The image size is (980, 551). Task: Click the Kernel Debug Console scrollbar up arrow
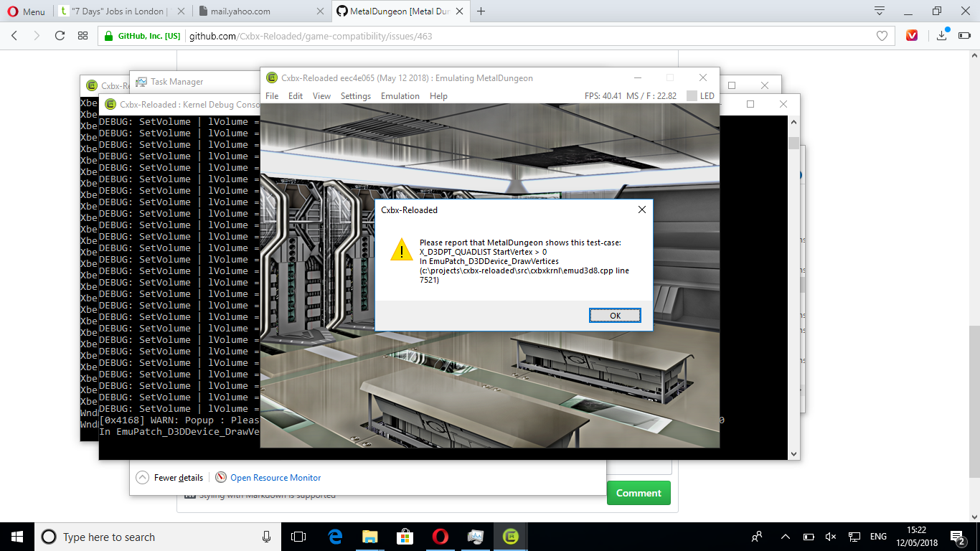coord(793,122)
